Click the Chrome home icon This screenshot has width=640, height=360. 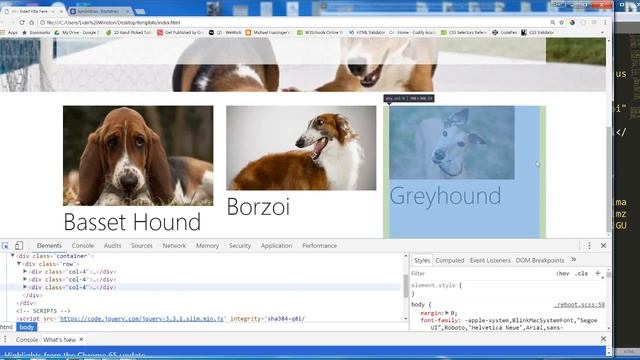(x=31, y=22)
